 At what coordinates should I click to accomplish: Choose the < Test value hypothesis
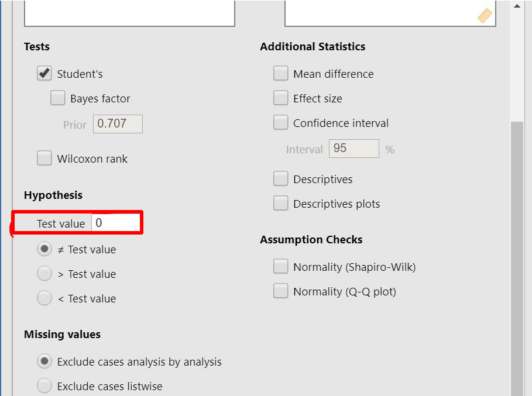[44, 298]
